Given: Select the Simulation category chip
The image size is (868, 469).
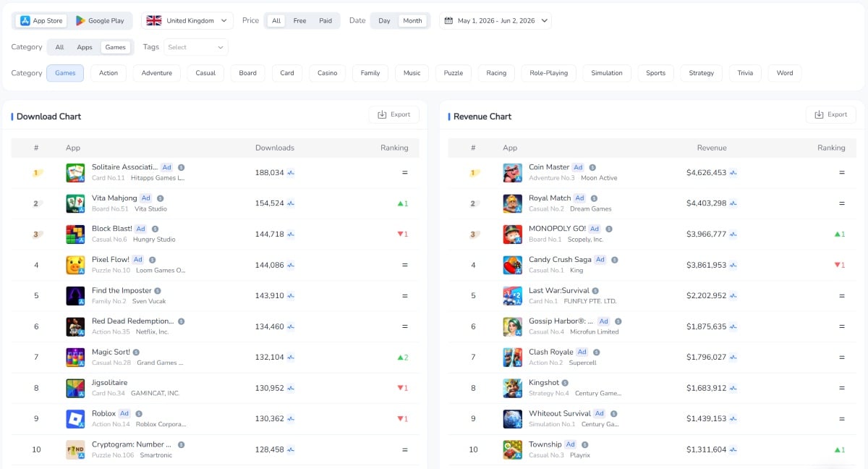Looking at the screenshot, I should pos(606,73).
